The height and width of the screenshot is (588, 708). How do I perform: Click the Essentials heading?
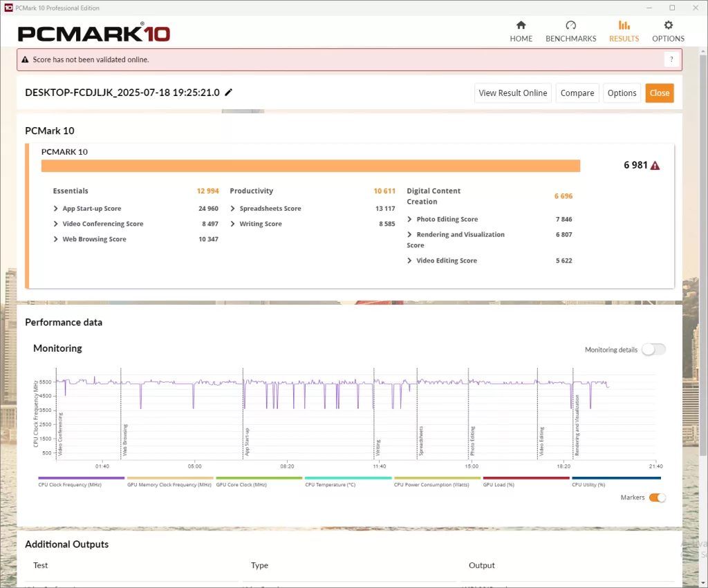coord(71,191)
